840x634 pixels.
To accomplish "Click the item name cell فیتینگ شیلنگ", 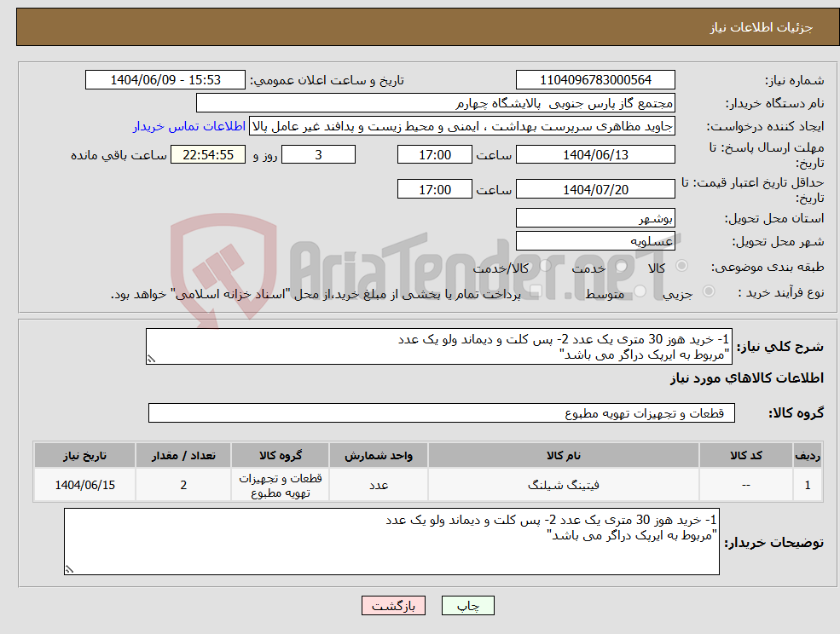I will coord(563,485).
